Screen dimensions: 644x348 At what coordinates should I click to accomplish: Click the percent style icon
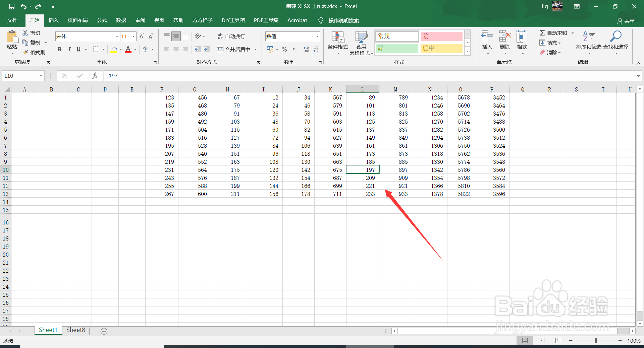(x=284, y=49)
